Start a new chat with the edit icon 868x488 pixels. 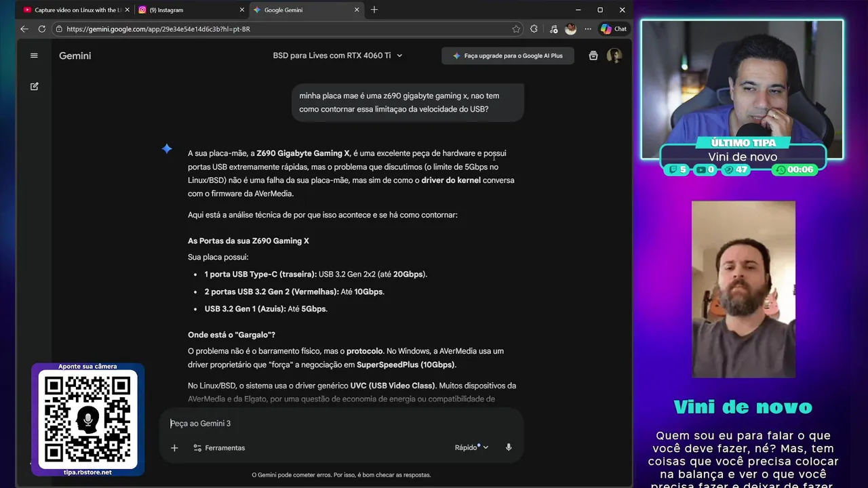[34, 87]
